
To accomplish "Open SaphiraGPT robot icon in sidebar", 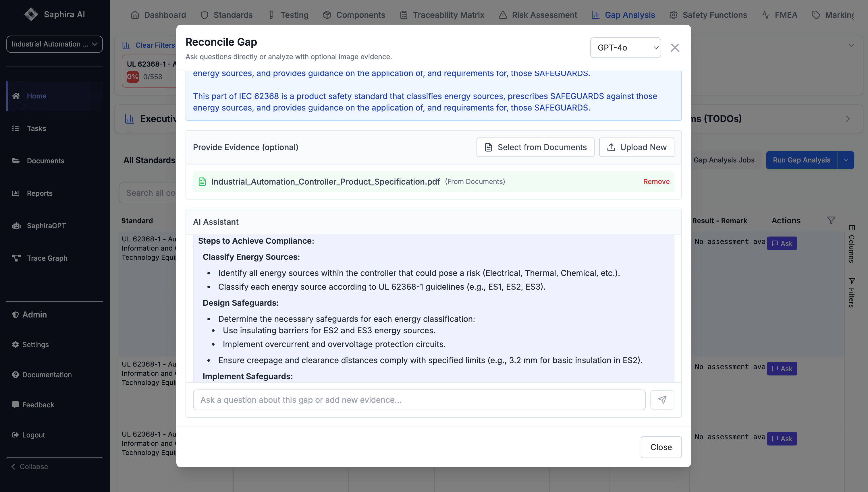I will click(x=16, y=226).
